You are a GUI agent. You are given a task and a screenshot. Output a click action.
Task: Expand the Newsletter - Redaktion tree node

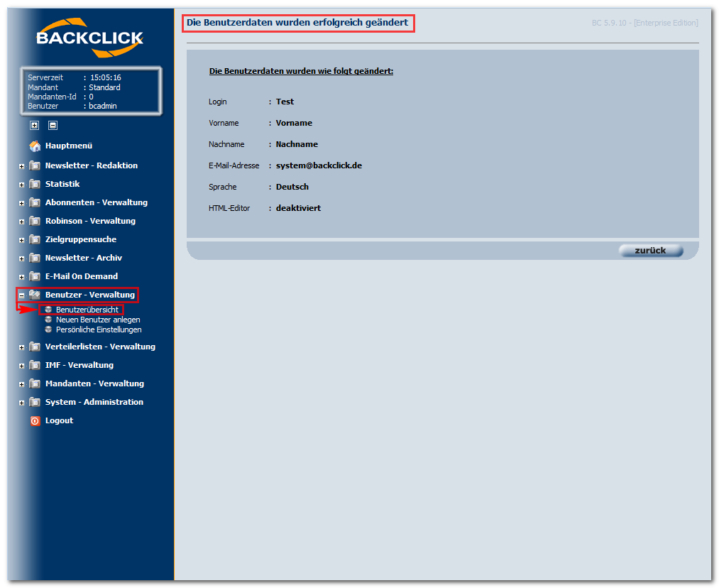coord(21,166)
